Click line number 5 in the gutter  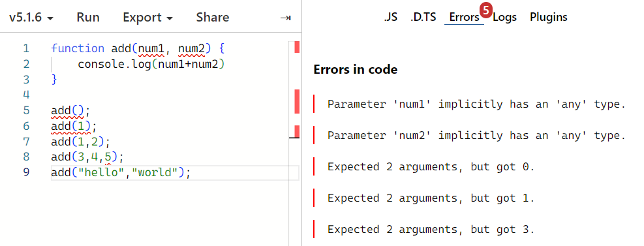26,110
